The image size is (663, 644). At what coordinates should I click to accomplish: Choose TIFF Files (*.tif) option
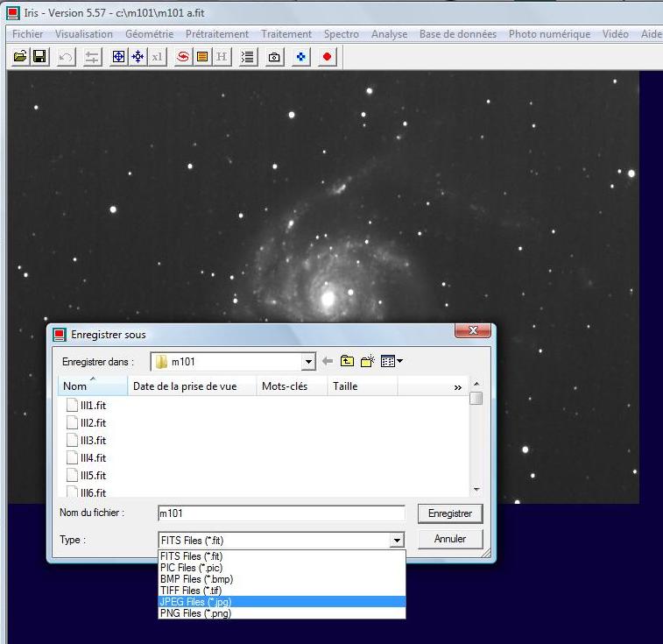coord(282,591)
